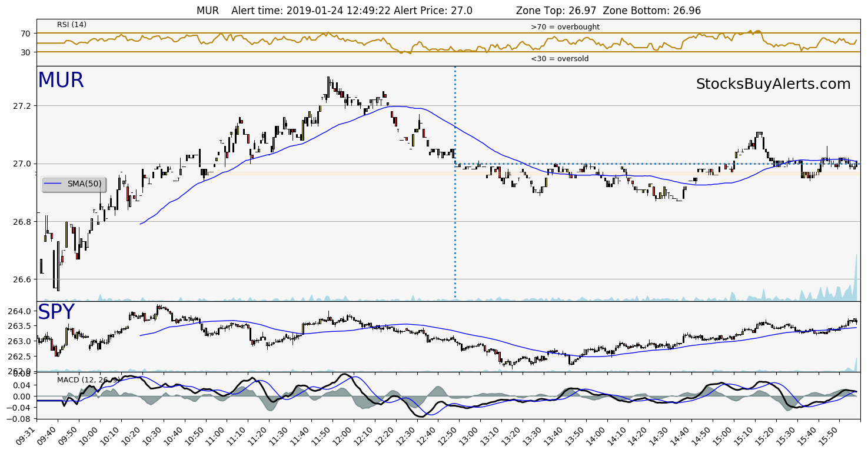This screenshot has height=453, width=868.
Task: Click the vertical dotted alert time line
Action: click(x=455, y=235)
